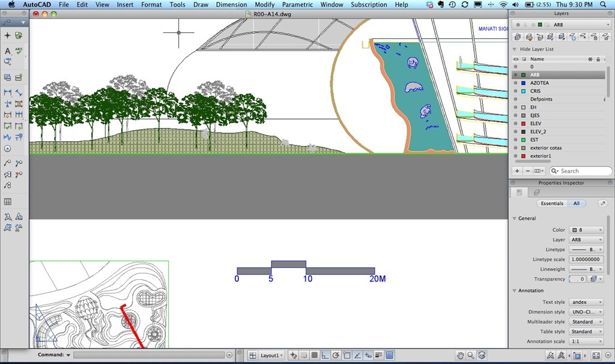Toggle grid display in status bar
This screenshot has width=615, height=364.
(314, 355)
